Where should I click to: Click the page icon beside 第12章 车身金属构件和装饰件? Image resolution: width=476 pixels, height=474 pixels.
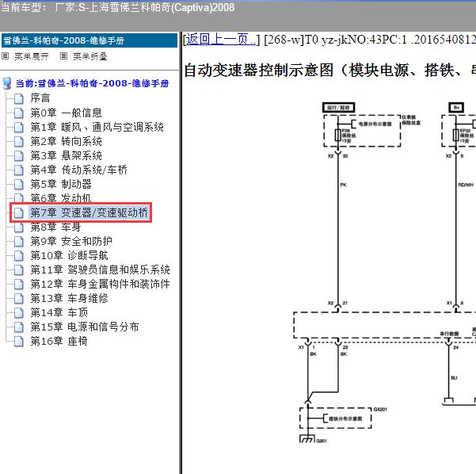click(19, 284)
